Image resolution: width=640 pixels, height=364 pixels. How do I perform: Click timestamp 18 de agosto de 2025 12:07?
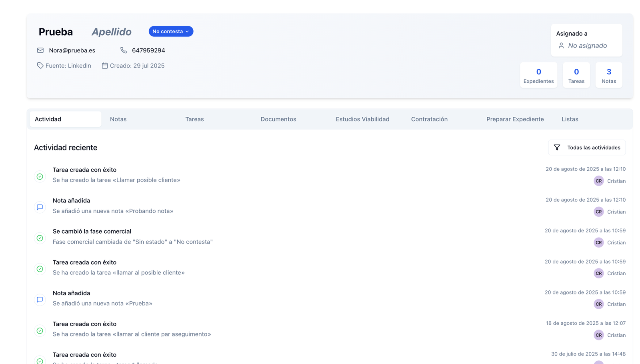point(586,323)
